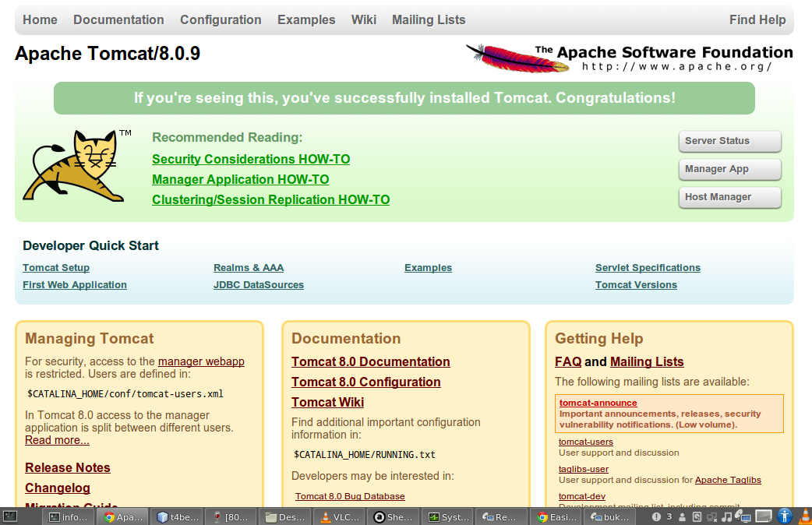
Task: Open the tomcat-announce mailing list link
Action: click(x=598, y=403)
